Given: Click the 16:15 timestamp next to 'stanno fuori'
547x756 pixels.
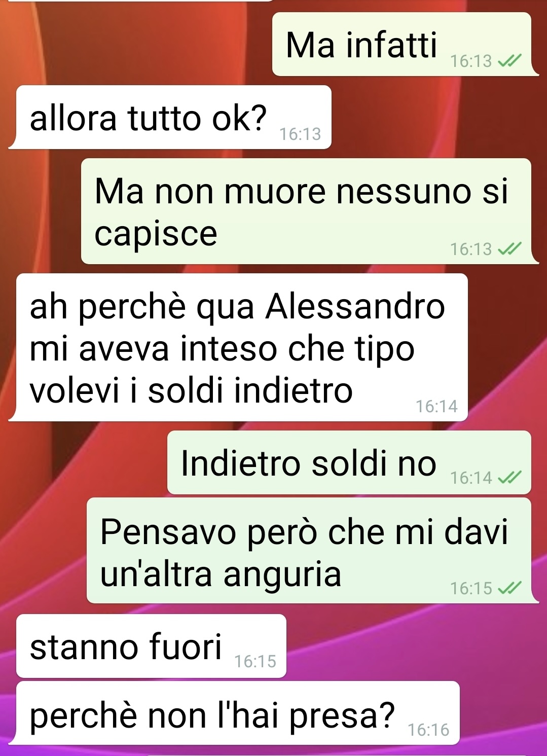Looking at the screenshot, I should tap(256, 661).
